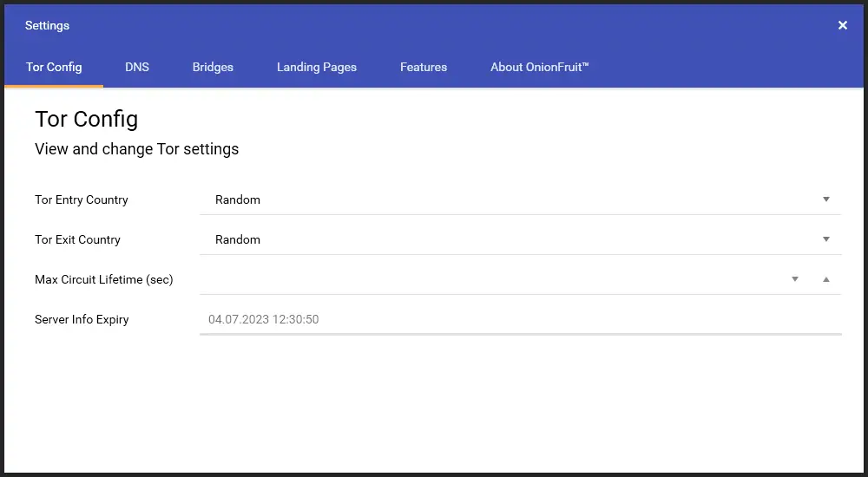Image resolution: width=868 pixels, height=477 pixels.
Task: Click the 'View and change Tor settings' subtitle
Action: (x=137, y=149)
